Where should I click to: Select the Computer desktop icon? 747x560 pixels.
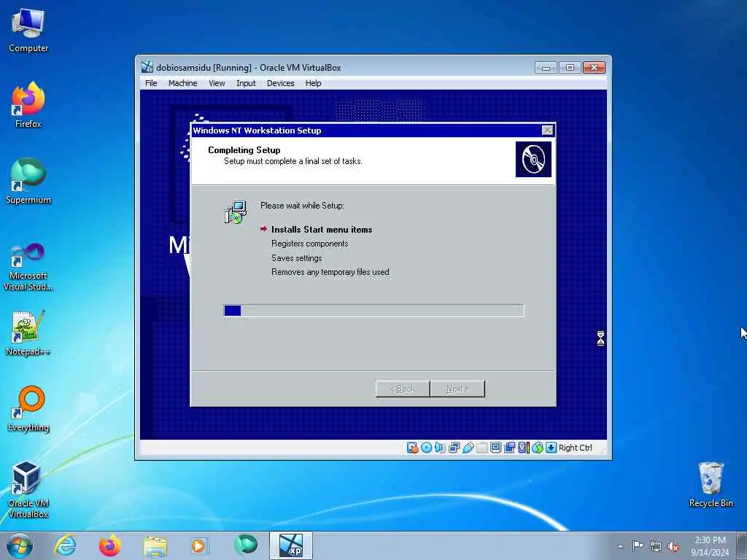tap(28, 31)
